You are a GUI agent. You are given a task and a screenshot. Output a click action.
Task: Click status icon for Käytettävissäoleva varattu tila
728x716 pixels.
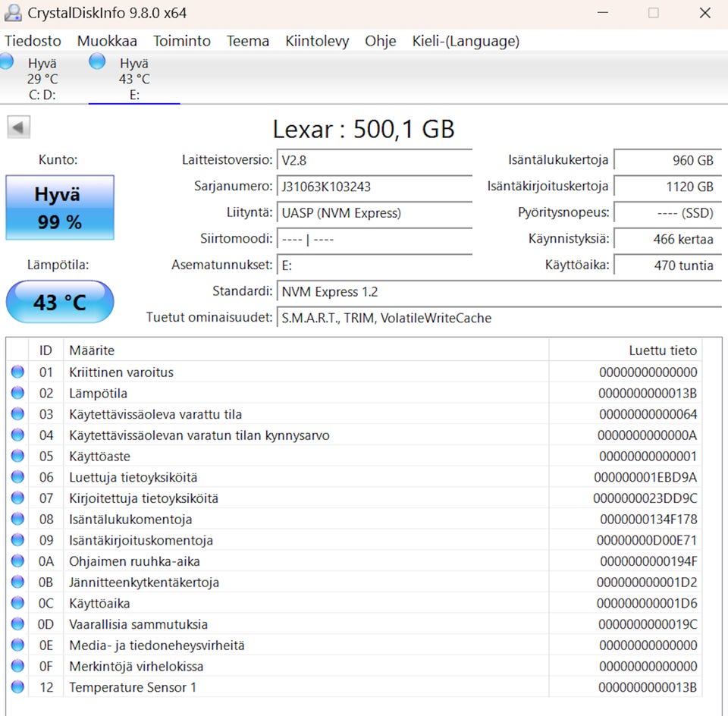pyautogui.click(x=17, y=413)
